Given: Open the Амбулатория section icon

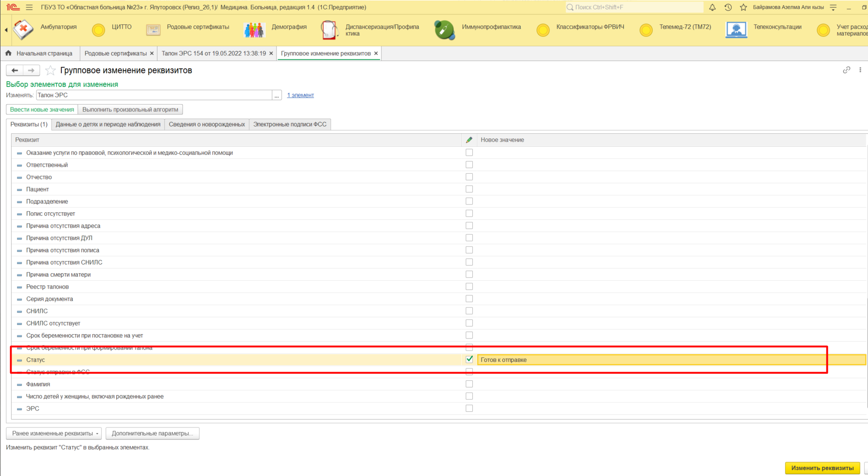Looking at the screenshot, I should [23, 30].
